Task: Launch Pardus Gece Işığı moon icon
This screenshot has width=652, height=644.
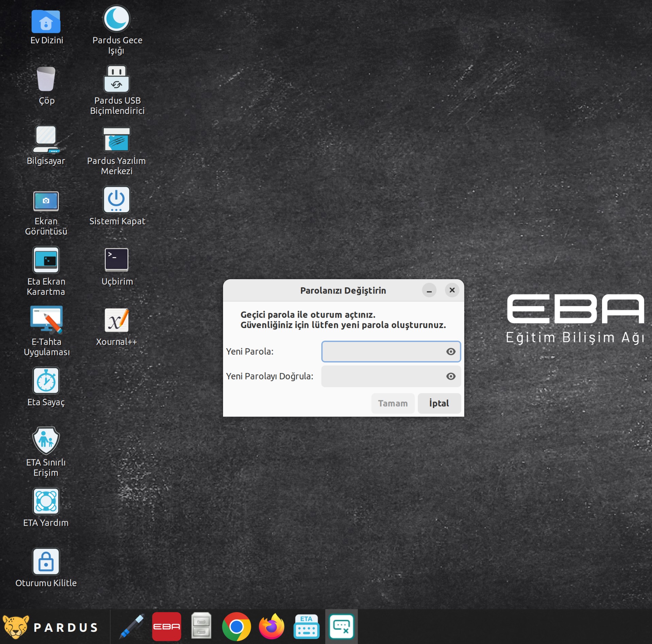Action: [x=117, y=19]
